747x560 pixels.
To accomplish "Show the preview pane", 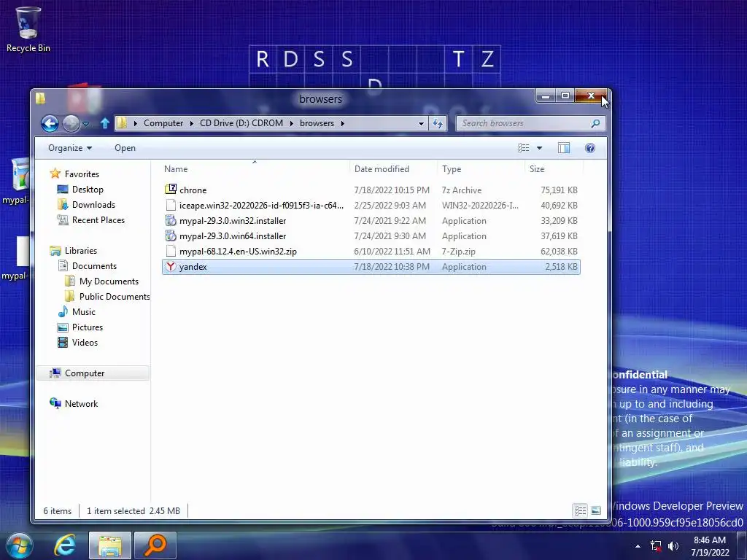I will point(564,148).
